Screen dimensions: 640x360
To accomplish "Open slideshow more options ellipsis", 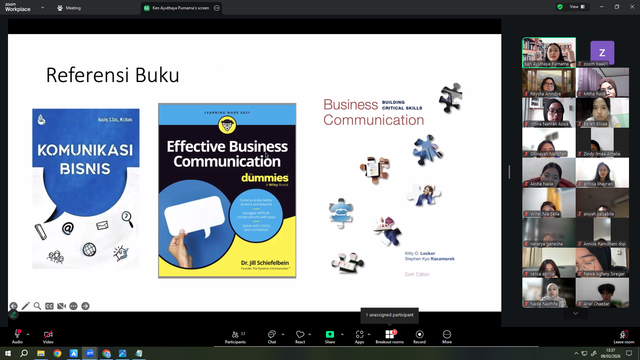I will click(73, 306).
